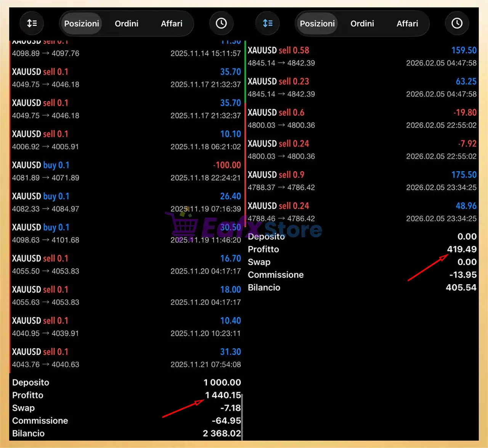Tap the Commissione -64.95 summary row
Viewport: 488px width, 448px height.
(126, 421)
